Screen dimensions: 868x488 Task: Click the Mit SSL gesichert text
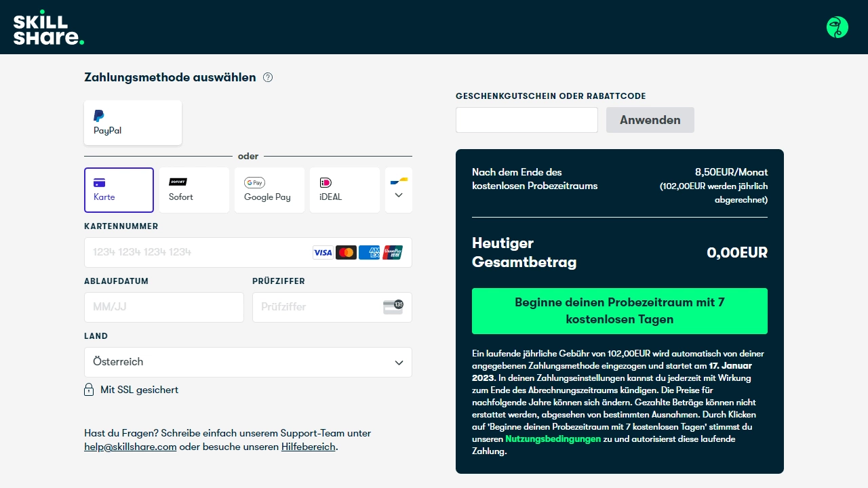tap(140, 390)
